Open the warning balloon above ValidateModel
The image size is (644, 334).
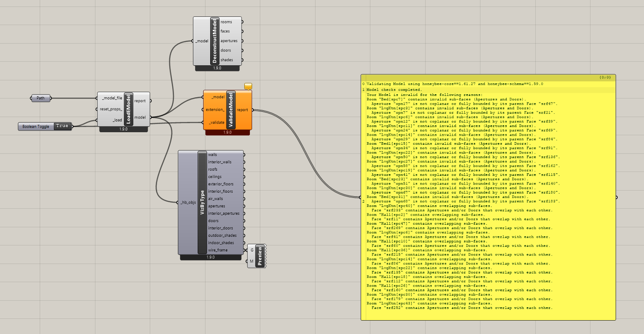[248, 86]
